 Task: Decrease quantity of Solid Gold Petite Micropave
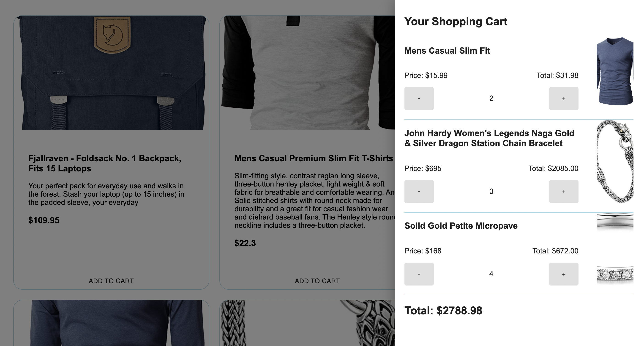click(419, 274)
